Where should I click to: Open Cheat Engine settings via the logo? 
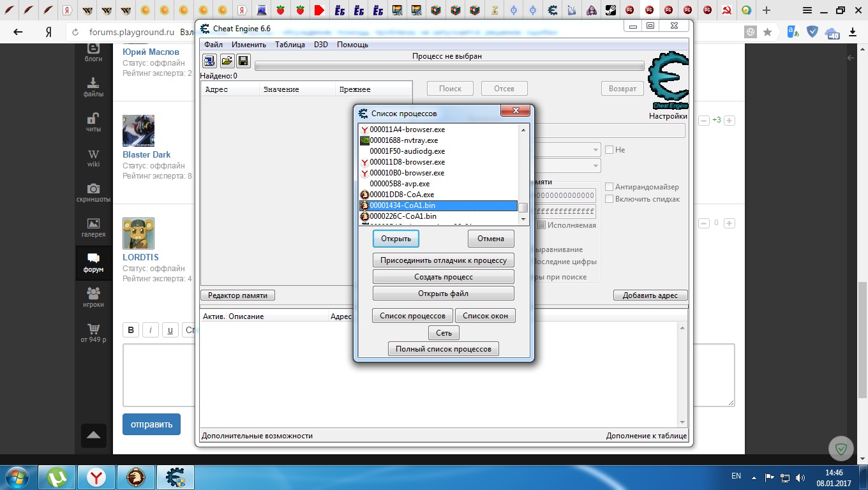[x=668, y=81]
